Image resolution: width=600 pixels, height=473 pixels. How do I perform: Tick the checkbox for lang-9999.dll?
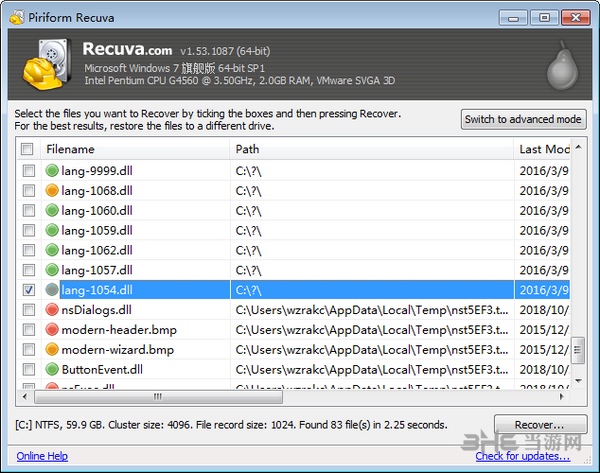(x=29, y=171)
